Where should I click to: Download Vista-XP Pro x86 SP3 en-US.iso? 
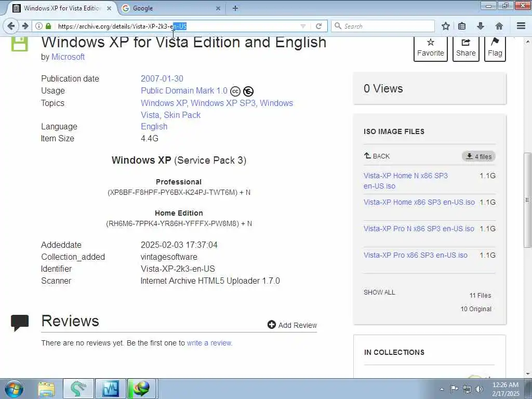tap(415, 255)
